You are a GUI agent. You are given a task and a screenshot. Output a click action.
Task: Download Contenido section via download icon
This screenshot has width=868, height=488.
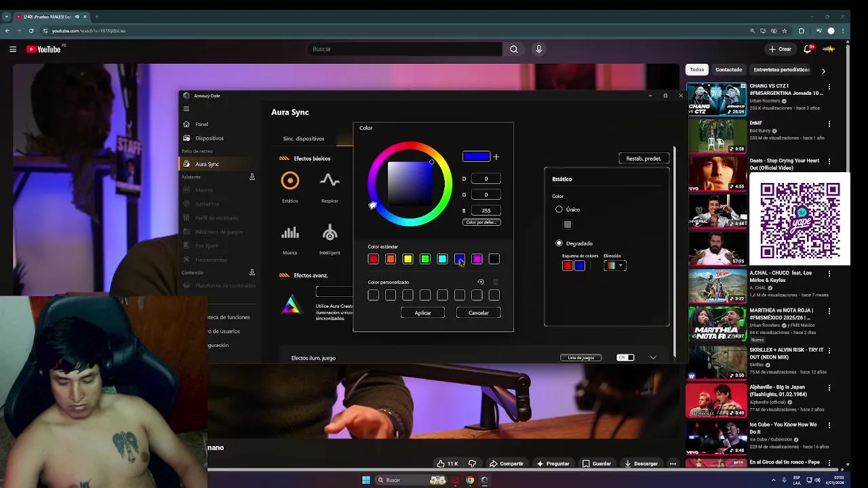tap(252, 272)
